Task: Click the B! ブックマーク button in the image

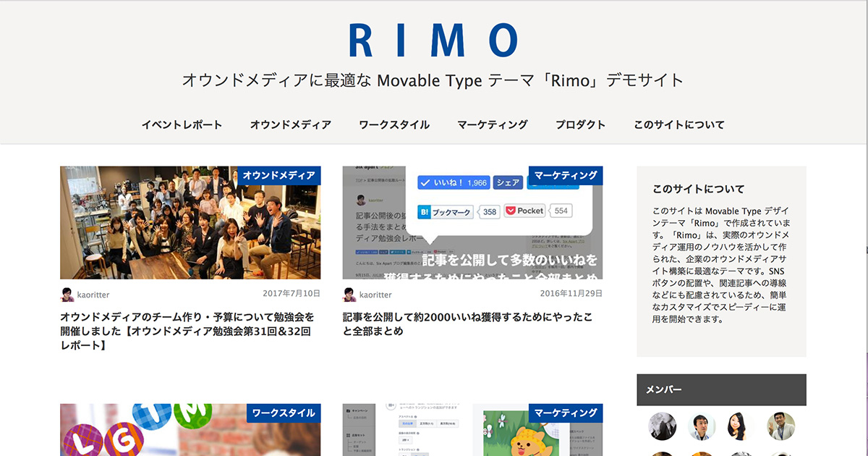Action: [x=445, y=211]
